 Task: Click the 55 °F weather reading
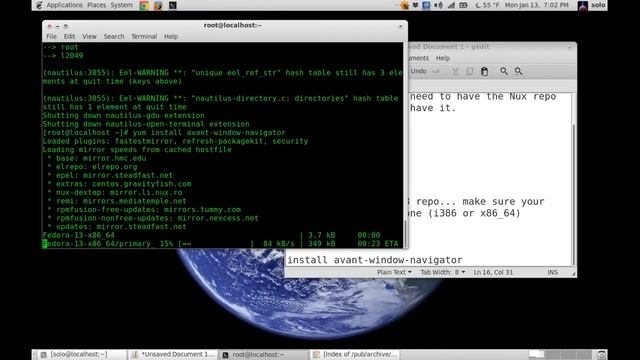tap(487, 5)
